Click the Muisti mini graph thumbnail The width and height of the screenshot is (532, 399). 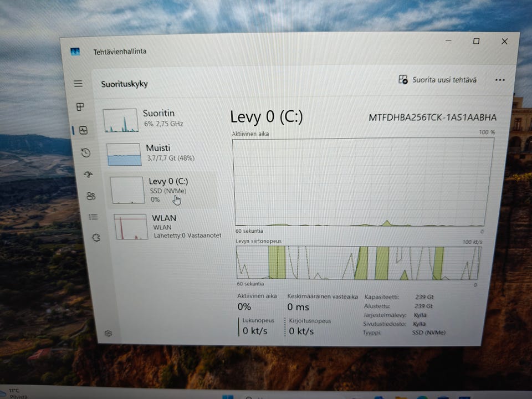(x=124, y=155)
